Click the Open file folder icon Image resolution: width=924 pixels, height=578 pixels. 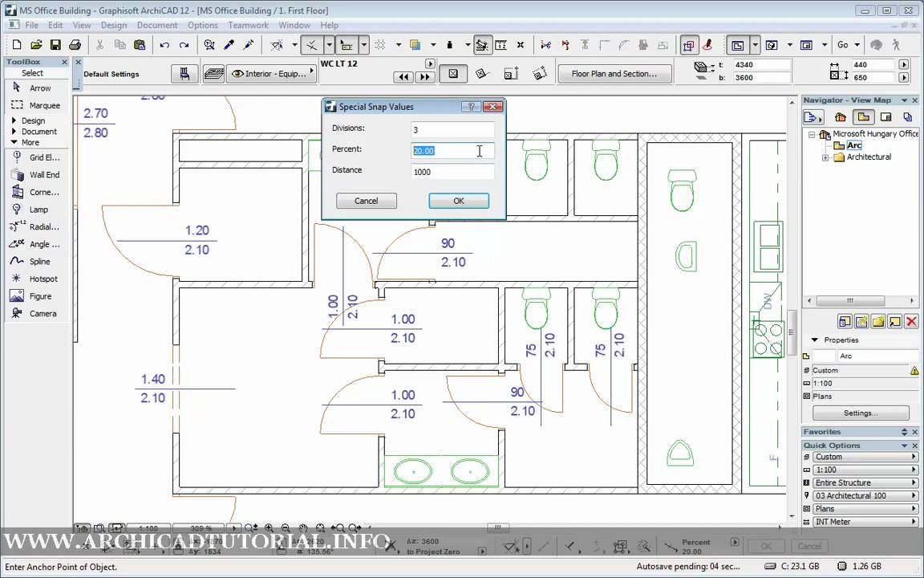coord(36,45)
